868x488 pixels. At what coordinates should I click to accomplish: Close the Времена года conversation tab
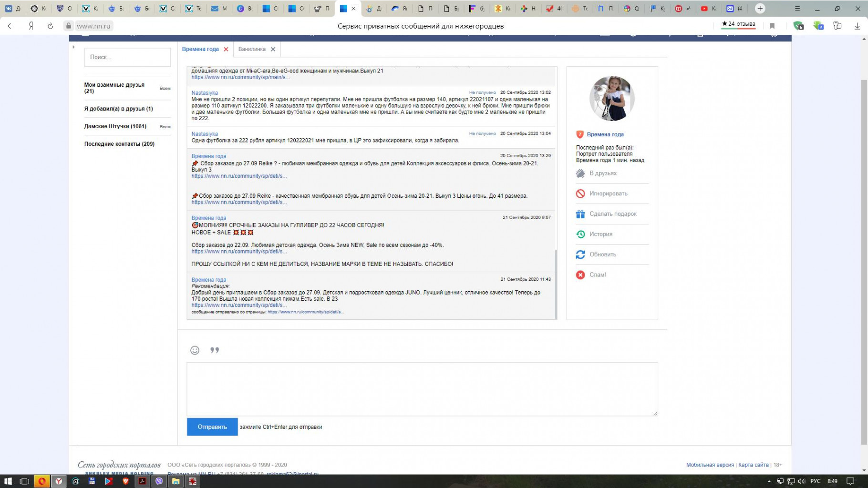point(226,49)
